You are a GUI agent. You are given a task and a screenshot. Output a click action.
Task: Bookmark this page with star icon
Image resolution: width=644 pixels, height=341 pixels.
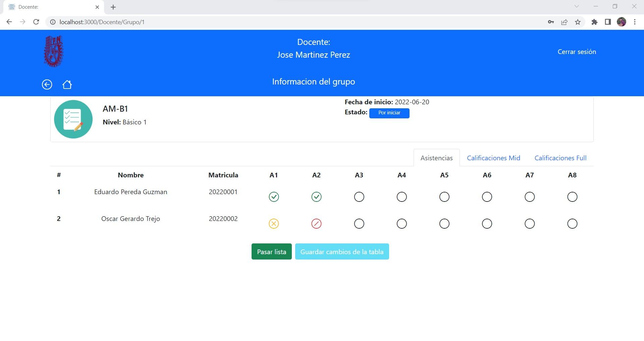578,22
